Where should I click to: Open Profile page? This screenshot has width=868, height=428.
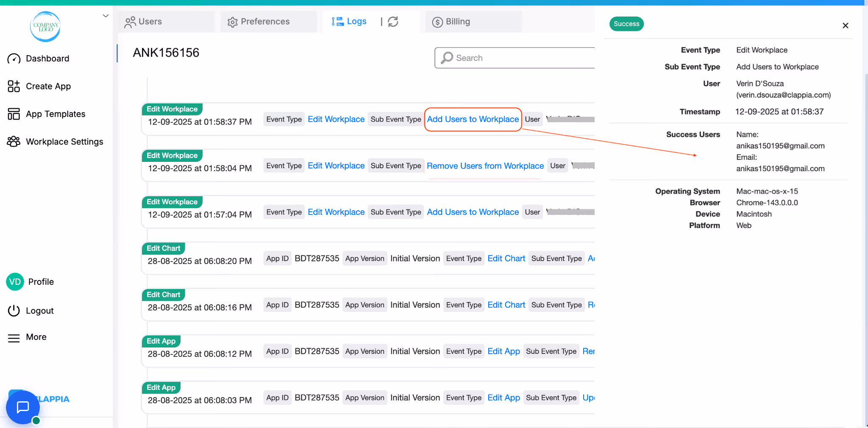[41, 282]
